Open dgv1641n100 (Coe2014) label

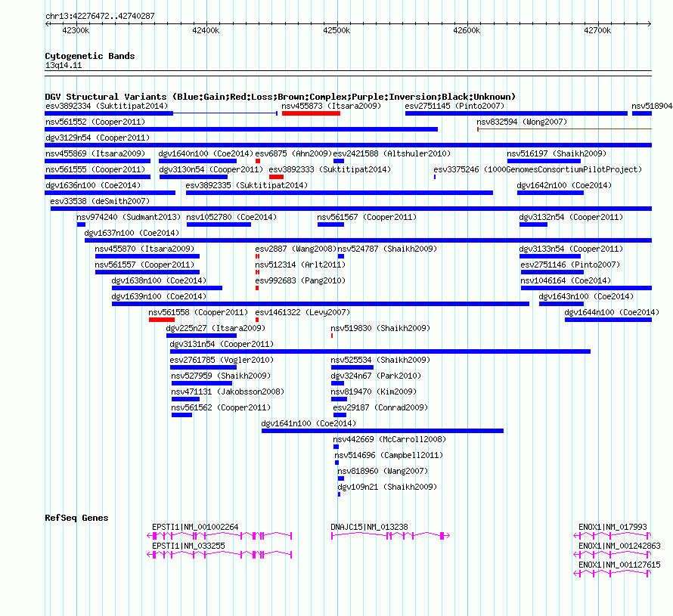pyautogui.click(x=309, y=423)
